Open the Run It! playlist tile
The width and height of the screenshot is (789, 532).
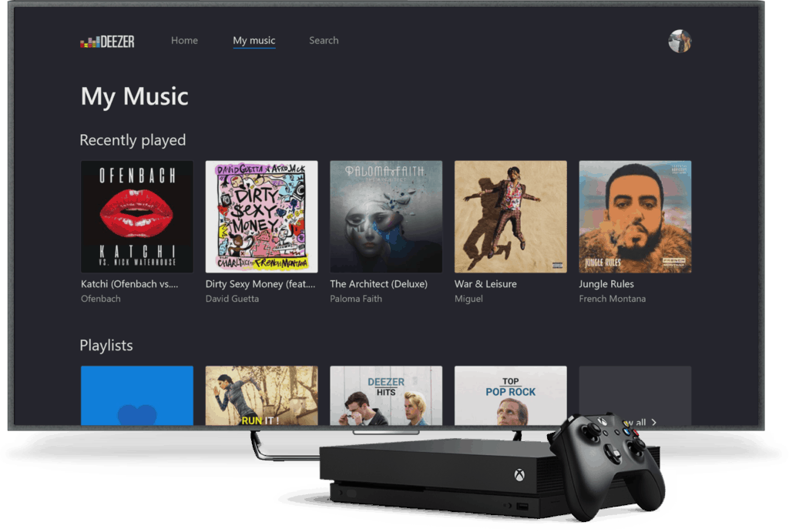261,395
